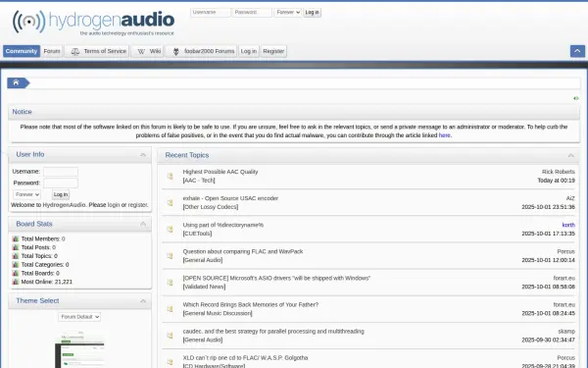Click topic icon beside caudec parallel processing topic
The height and width of the screenshot is (368, 588).
(x=170, y=336)
